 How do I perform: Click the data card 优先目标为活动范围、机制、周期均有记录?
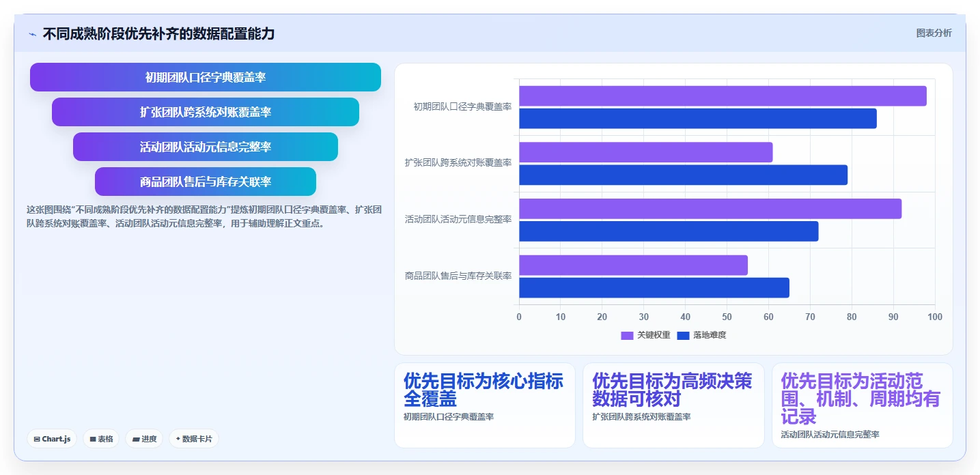pos(863,405)
